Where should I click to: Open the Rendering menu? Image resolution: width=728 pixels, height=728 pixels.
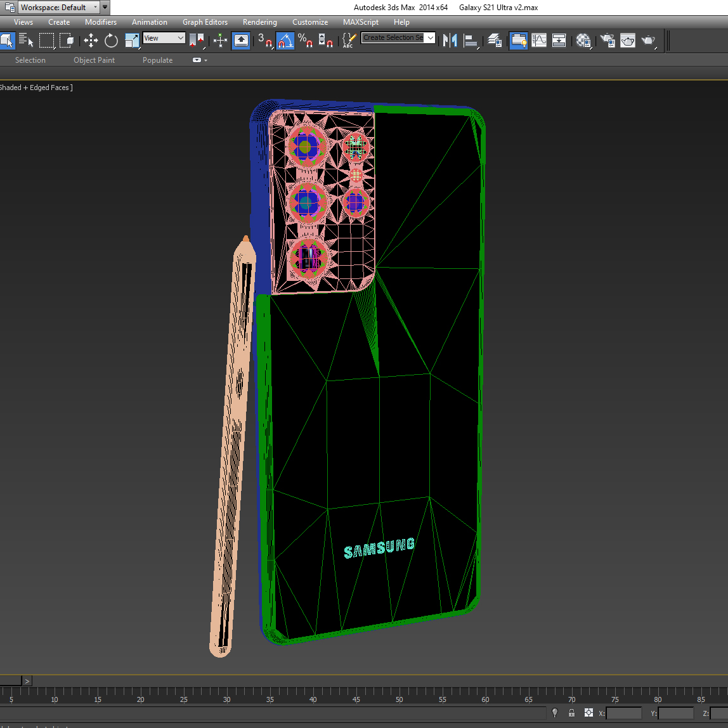coord(259,22)
